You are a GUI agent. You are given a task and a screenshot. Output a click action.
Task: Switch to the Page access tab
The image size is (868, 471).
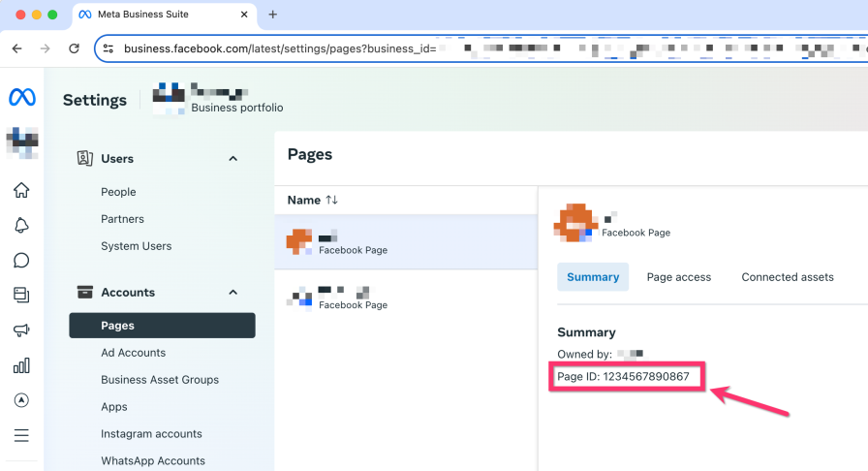click(678, 277)
